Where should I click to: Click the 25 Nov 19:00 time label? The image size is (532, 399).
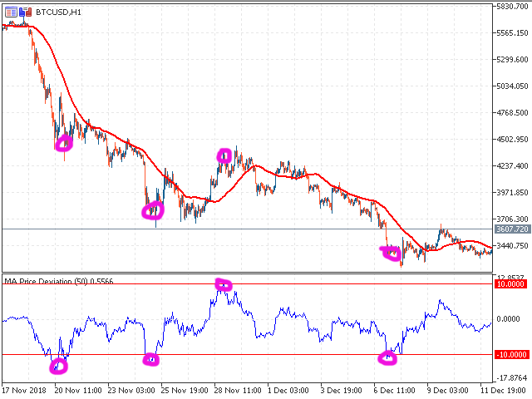pyautogui.click(x=185, y=390)
